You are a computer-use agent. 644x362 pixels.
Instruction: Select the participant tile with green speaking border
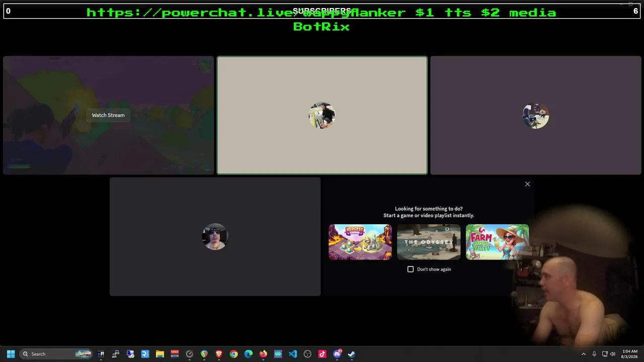322,115
